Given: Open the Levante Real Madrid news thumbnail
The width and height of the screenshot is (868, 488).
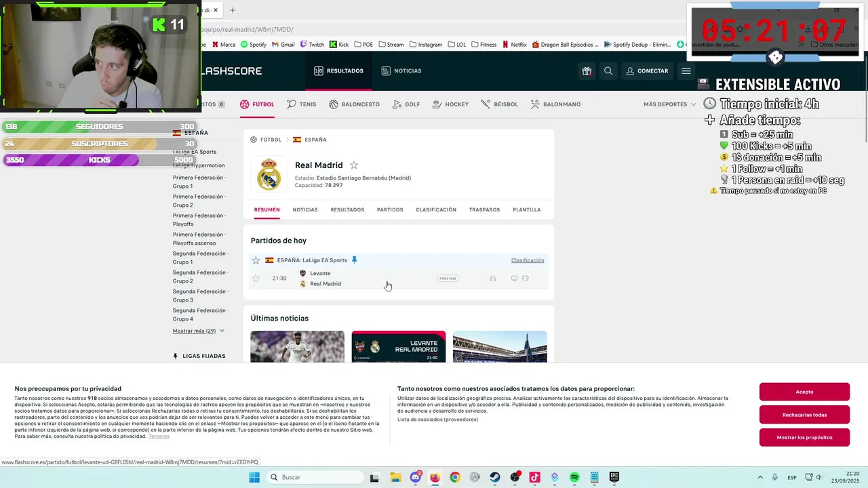Looking at the screenshot, I should [399, 346].
